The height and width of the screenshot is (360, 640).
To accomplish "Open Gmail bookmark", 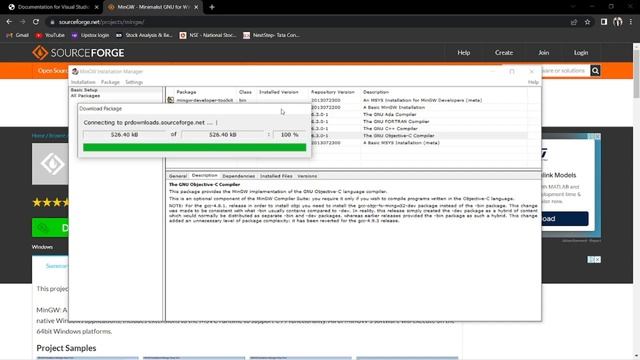I will tap(18, 35).
